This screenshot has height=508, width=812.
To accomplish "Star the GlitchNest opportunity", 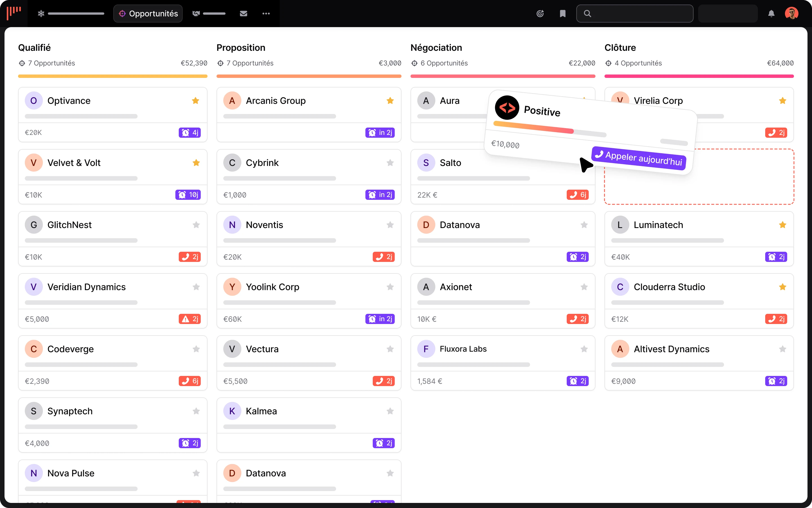I will click(x=196, y=225).
